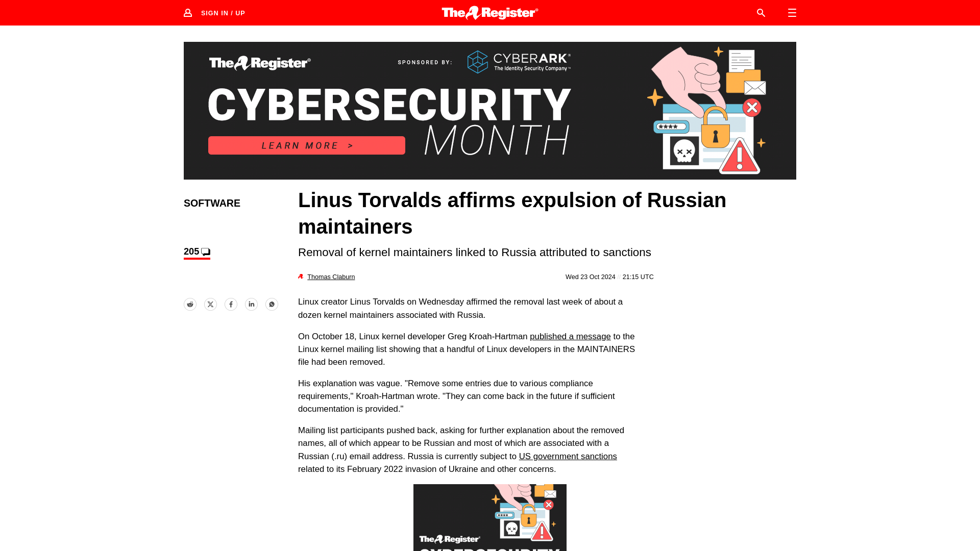Share article via Facebook icon
This screenshot has height=551, width=980.
pyautogui.click(x=231, y=304)
